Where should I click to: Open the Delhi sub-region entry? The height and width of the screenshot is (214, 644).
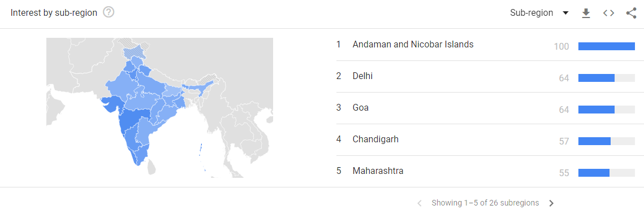click(487, 77)
